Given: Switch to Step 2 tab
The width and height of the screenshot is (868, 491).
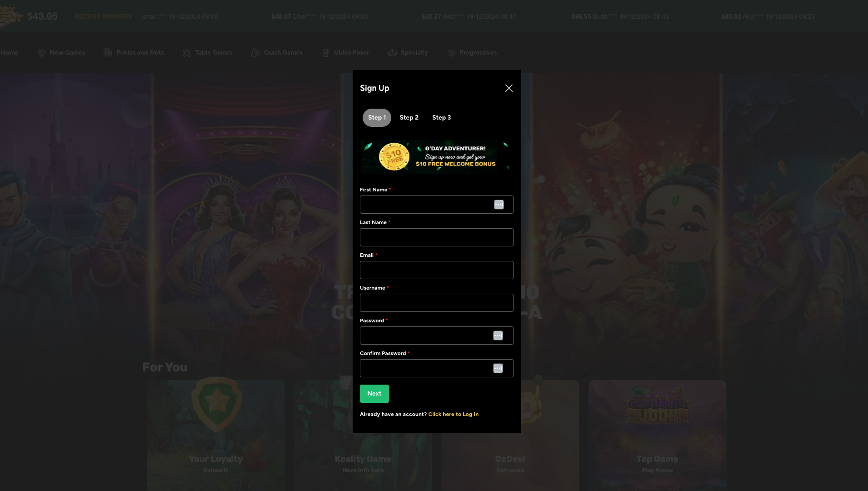Looking at the screenshot, I should pos(409,118).
